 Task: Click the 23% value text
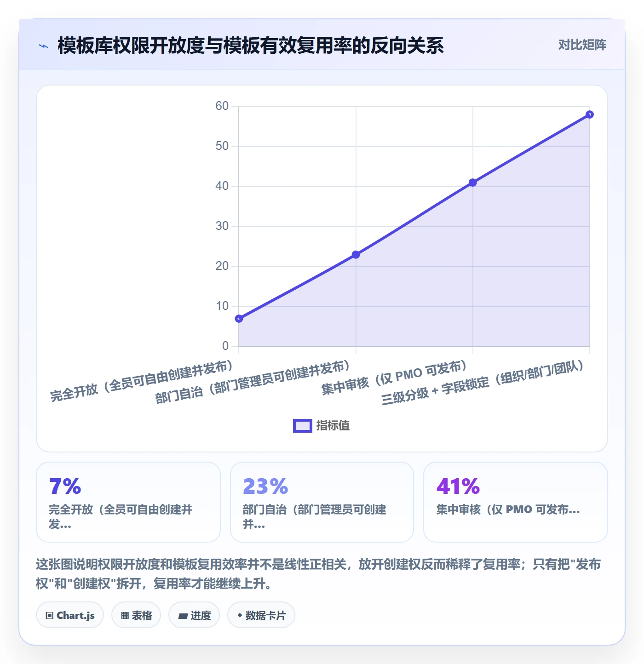click(265, 487)
